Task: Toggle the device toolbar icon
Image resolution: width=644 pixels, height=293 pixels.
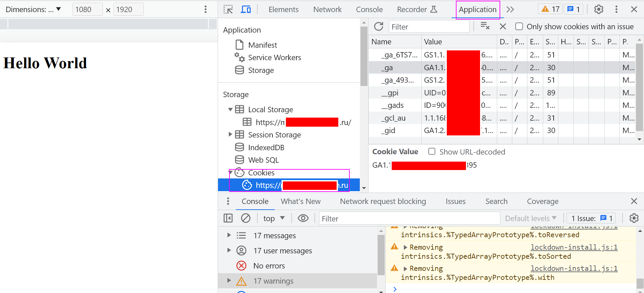Action: [x=246, y=9]
